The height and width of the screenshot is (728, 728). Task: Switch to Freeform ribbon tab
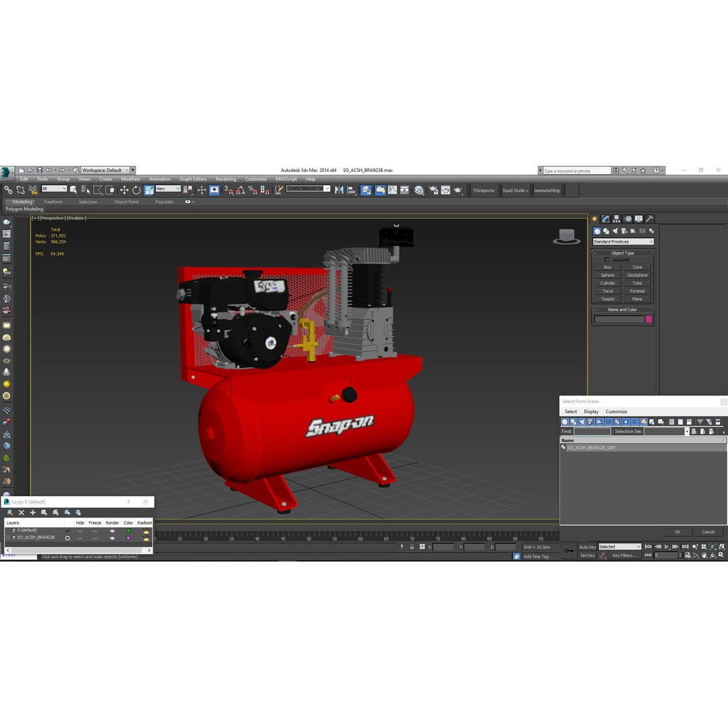[x=53, y=202]
